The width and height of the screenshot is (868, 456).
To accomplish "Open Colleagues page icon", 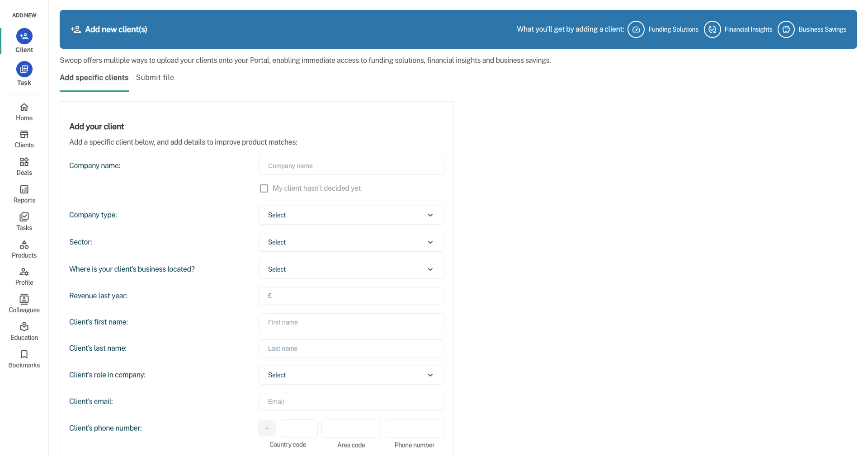I will coord(24,299).
